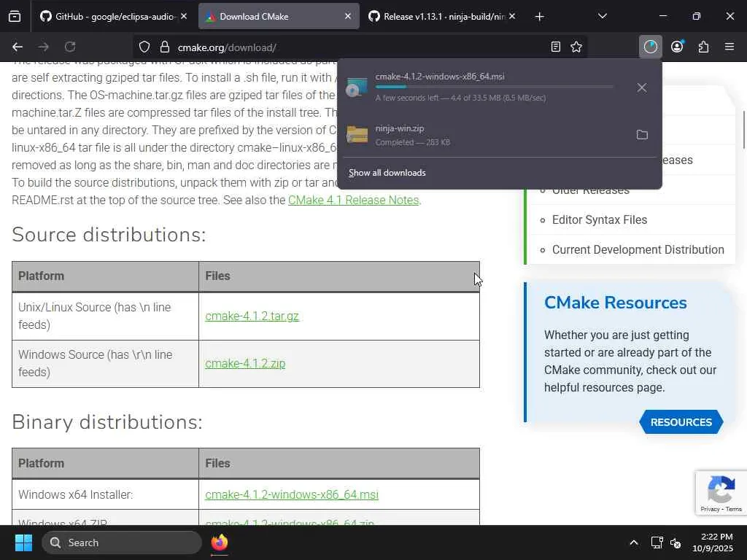Viewport: 747px width, 560px height.
Task: Reload the current CMake page
Action: pyautogui.click(x=70, y=47)
